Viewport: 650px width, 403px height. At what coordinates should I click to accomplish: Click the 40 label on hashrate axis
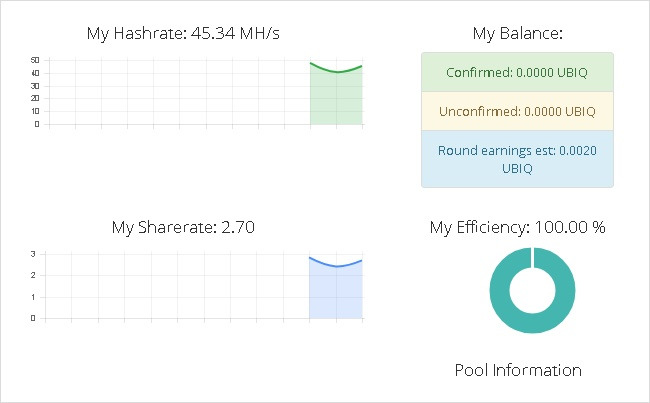(x=35, y=73)
